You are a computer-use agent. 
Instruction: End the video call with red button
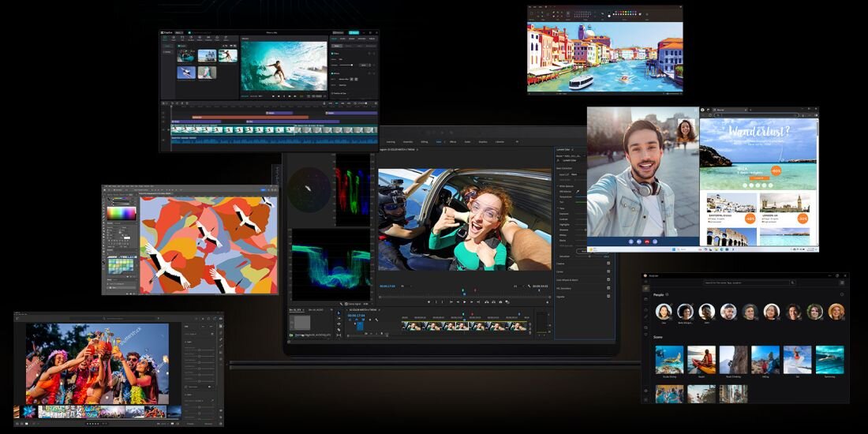[646, 242]
